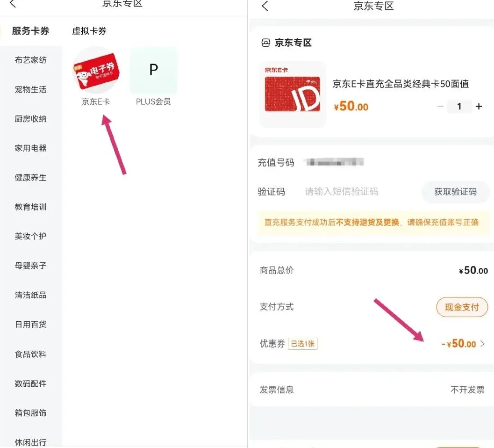The image size is (494, 448).
Task: Select 食品饮料 category
Action: click(30, 354)
